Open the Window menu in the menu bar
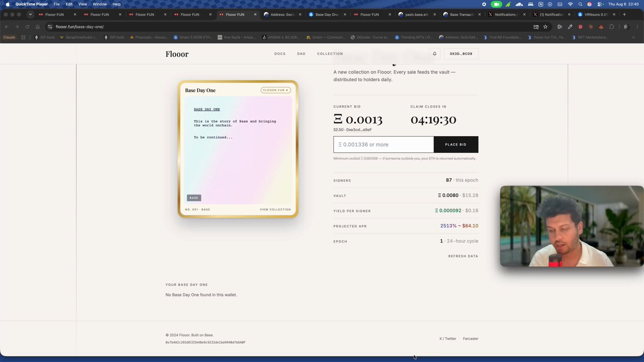This screenshot has height=362, width=644. (100, 4)
